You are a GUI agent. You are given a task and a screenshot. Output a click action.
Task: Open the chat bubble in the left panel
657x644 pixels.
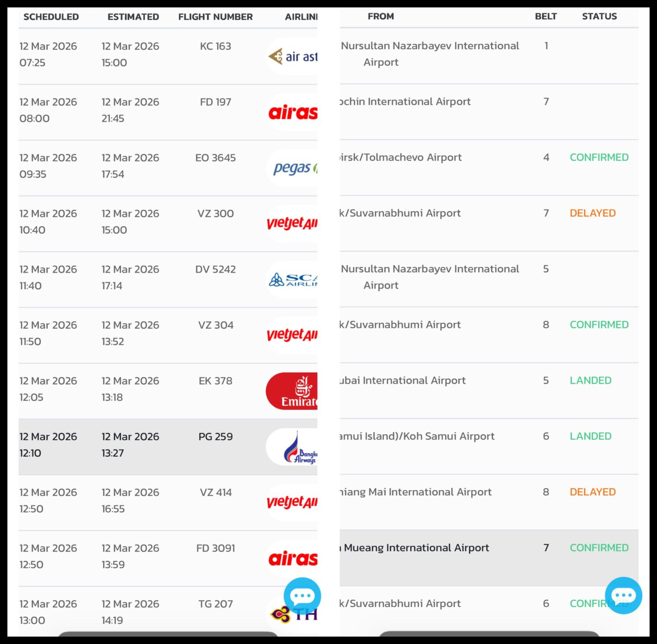click(302, 596)
